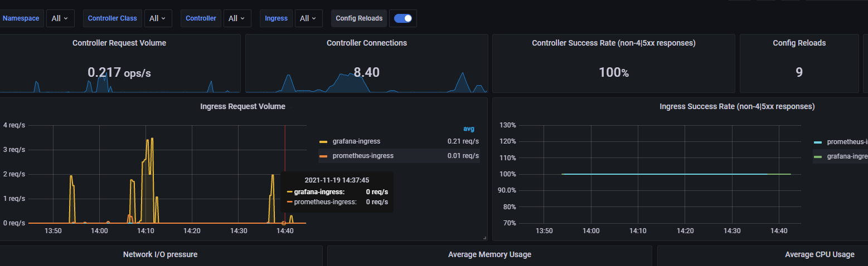
Task: Open Network I/O pressure panel title
Action: [x=161, y=254]
